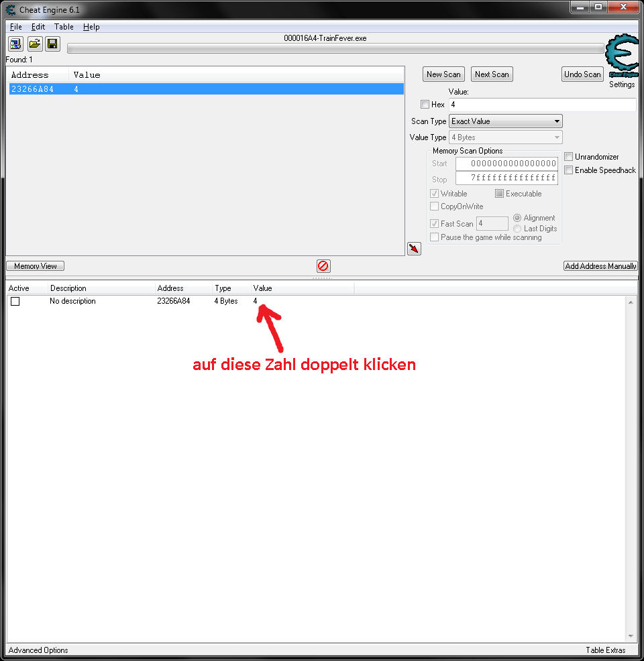Viewport: 644px width, 661px height.
Task: Select the Last Digits radio button
Action: 517,229
